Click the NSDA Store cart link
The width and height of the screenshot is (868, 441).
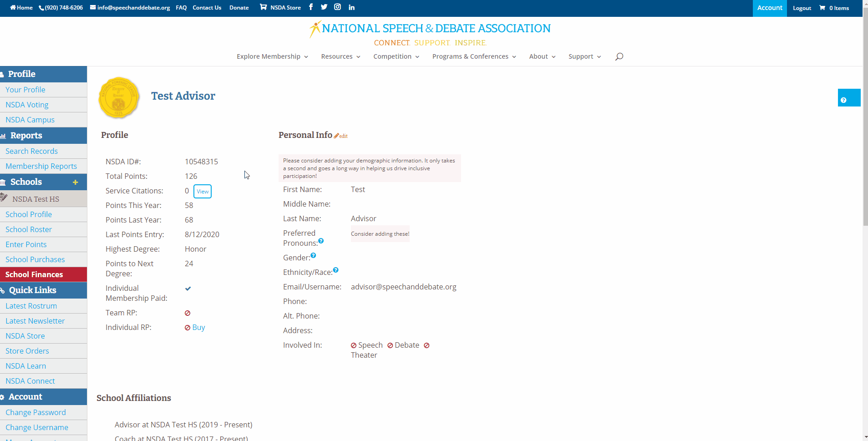pos(280,8)
